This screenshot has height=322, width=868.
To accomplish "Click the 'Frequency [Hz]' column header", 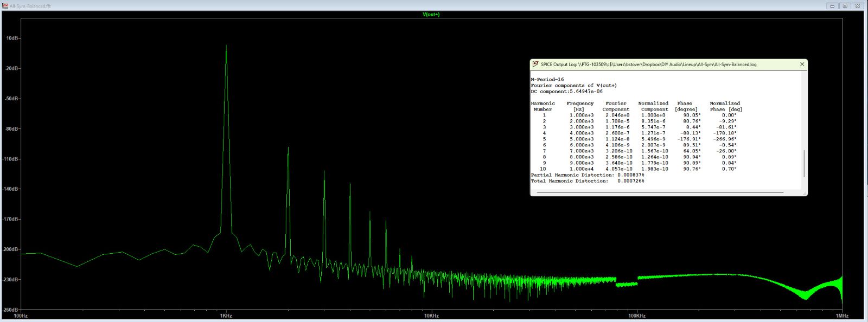I will (x=580, y=106).
